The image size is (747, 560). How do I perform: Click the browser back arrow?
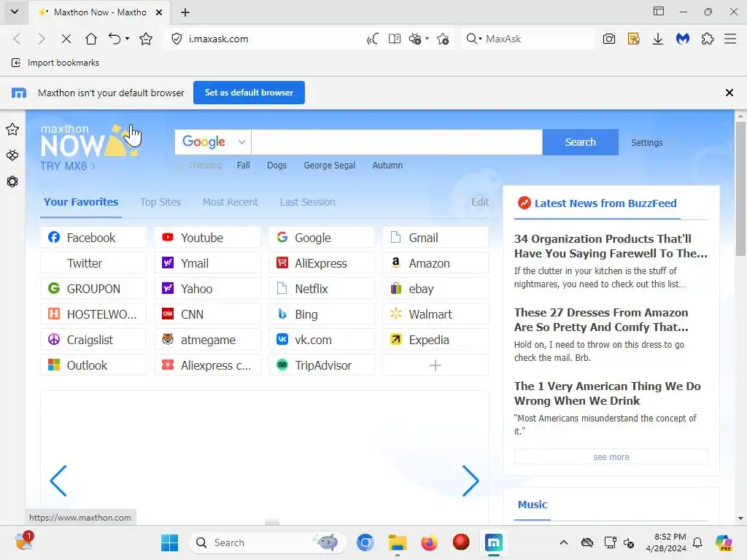[18, 39]
